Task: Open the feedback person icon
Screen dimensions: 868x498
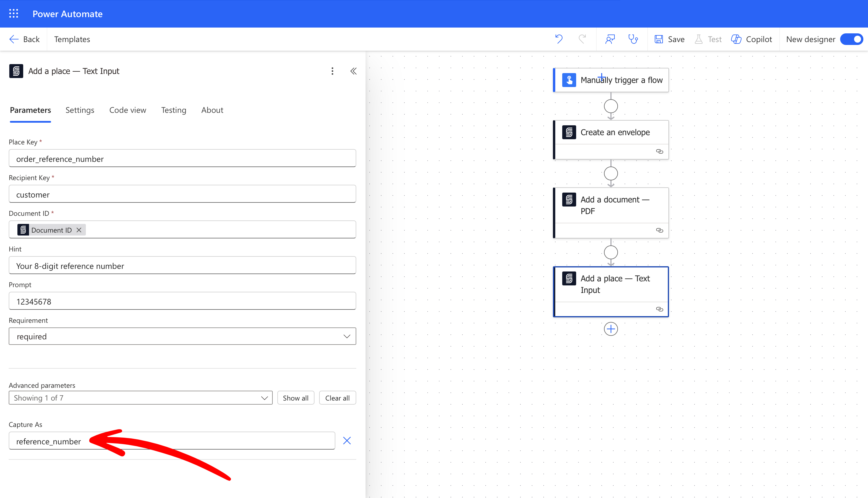Action: point(610,39)
